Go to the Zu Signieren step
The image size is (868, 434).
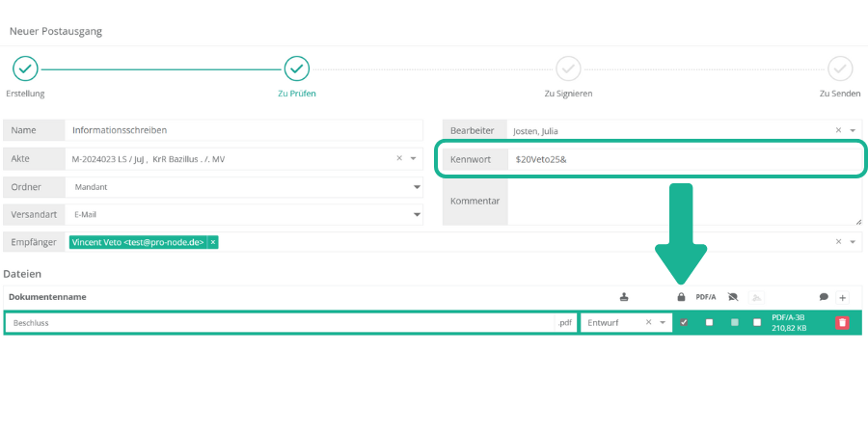click(568, 68)
